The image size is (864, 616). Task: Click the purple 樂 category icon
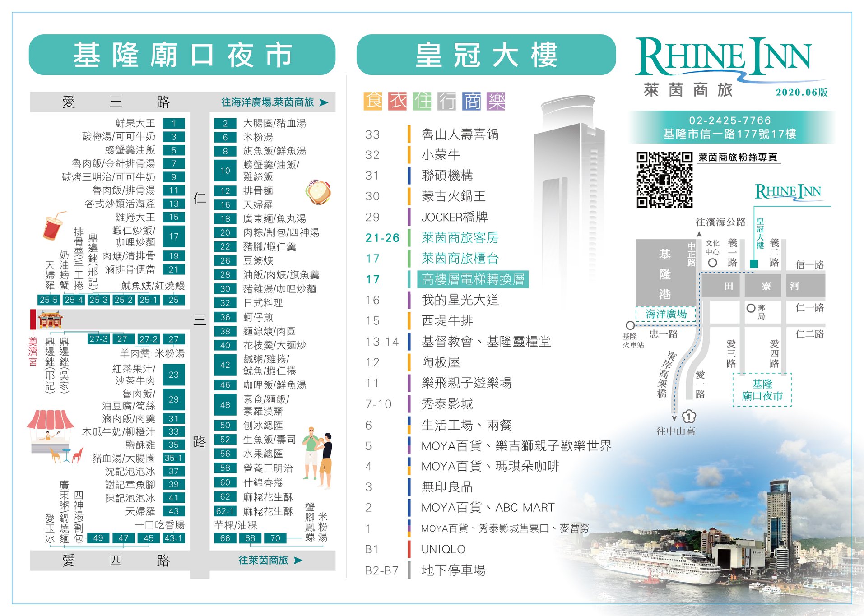pyautogui.click(x=496, y=101)
